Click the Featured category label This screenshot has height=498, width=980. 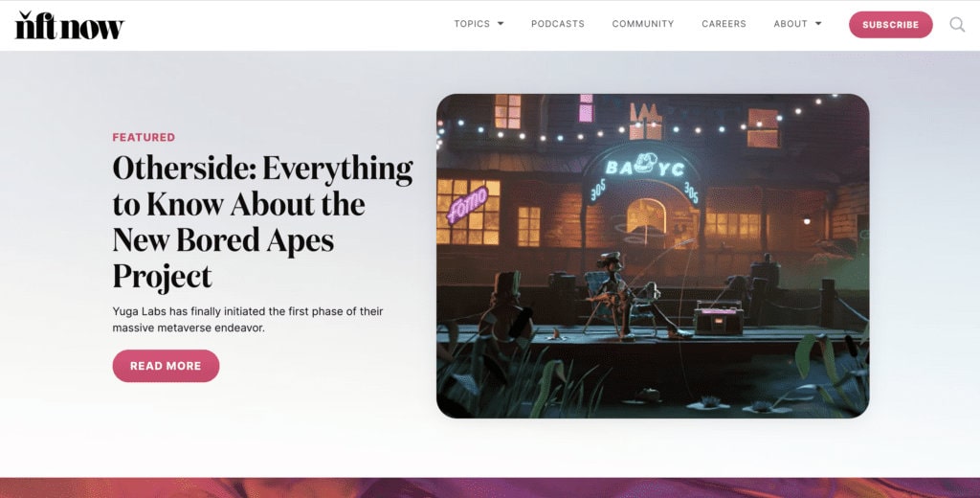(x=144, y=137)
